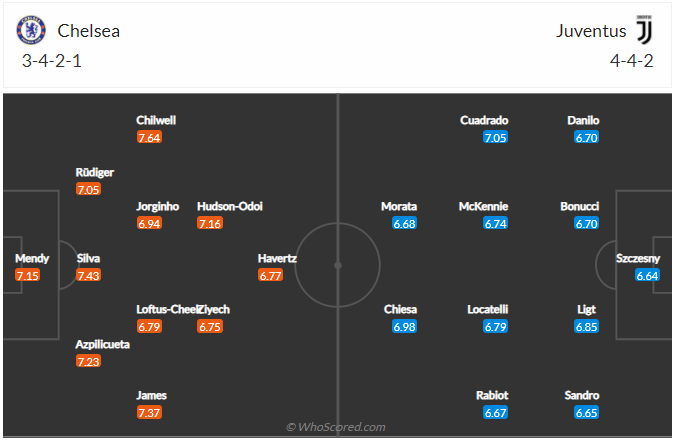Click Jorginho's 6.94 rating badge

[149, 223]
